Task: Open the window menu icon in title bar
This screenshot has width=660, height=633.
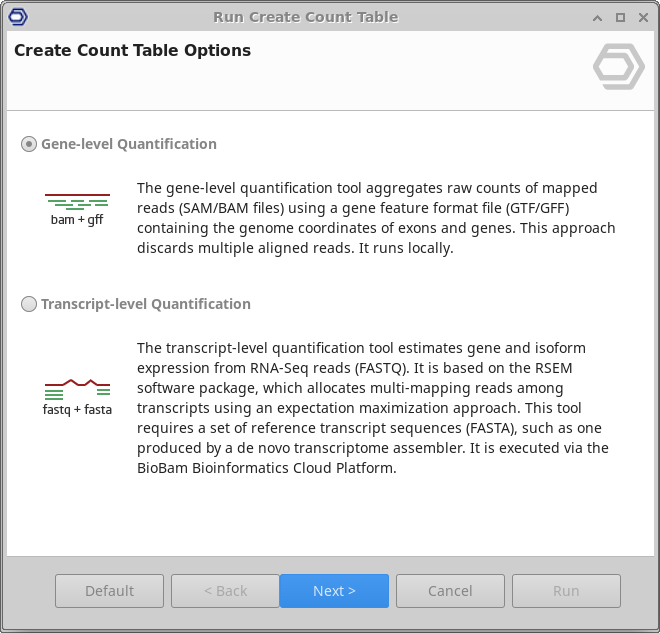Action: coord(17,17)
